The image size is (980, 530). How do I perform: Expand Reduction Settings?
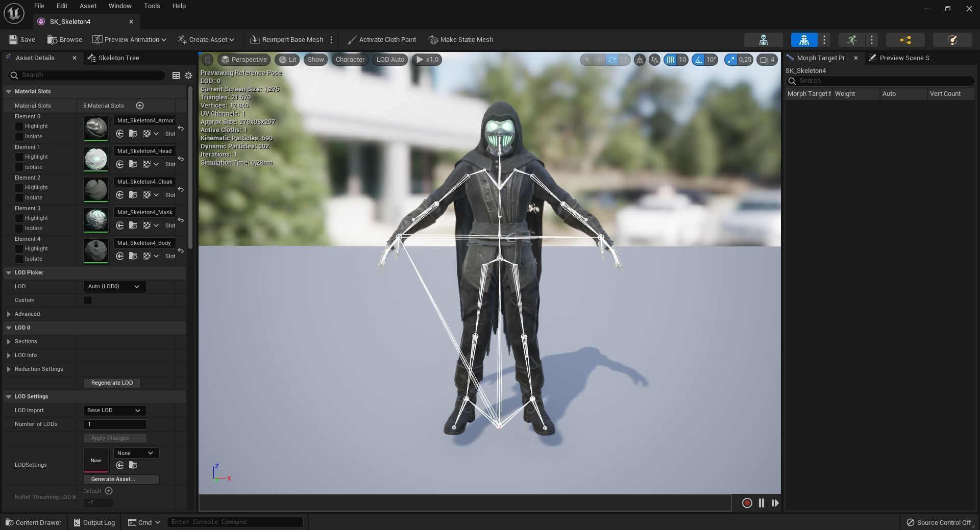[x=9, y=369]
